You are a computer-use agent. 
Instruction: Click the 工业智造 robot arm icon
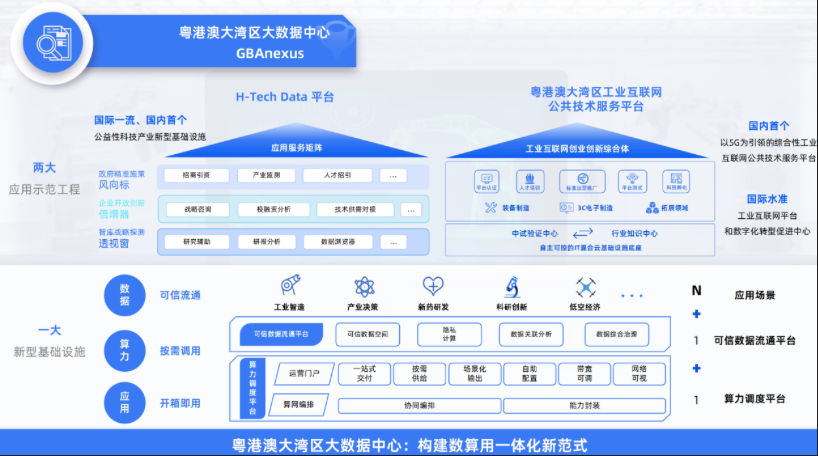(x=290, y=285)
